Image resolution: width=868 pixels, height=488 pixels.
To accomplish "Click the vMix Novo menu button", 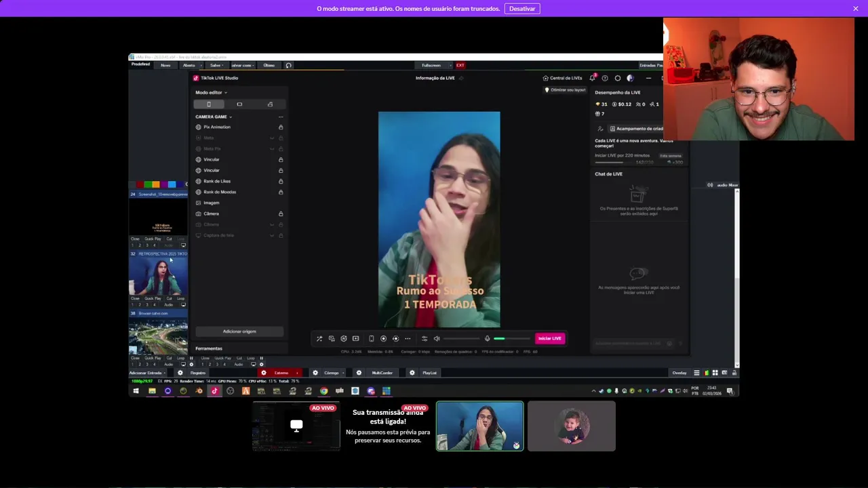I will pyautogui.click(x=165, y=65).
